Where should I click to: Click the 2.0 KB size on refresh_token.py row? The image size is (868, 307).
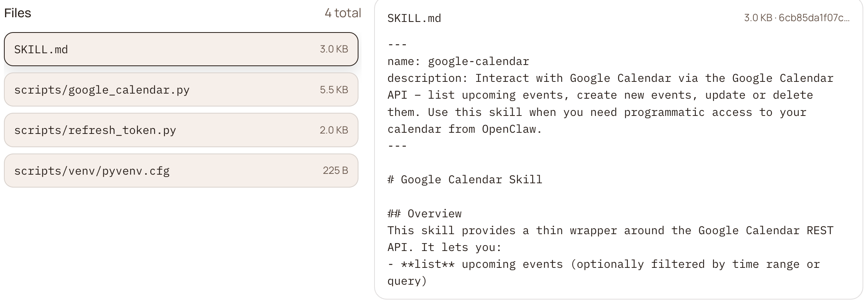click(x=334, y=130)
